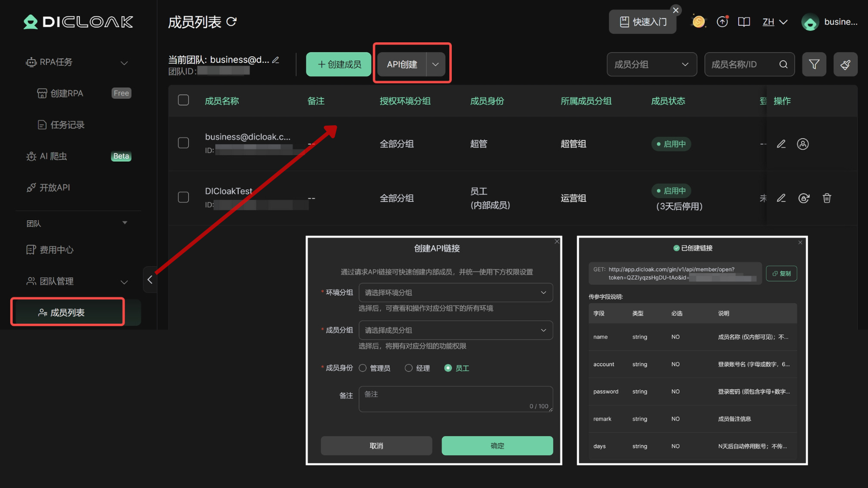Edit the business@dicloak member row
868x488 pixels.
point(781,144)
